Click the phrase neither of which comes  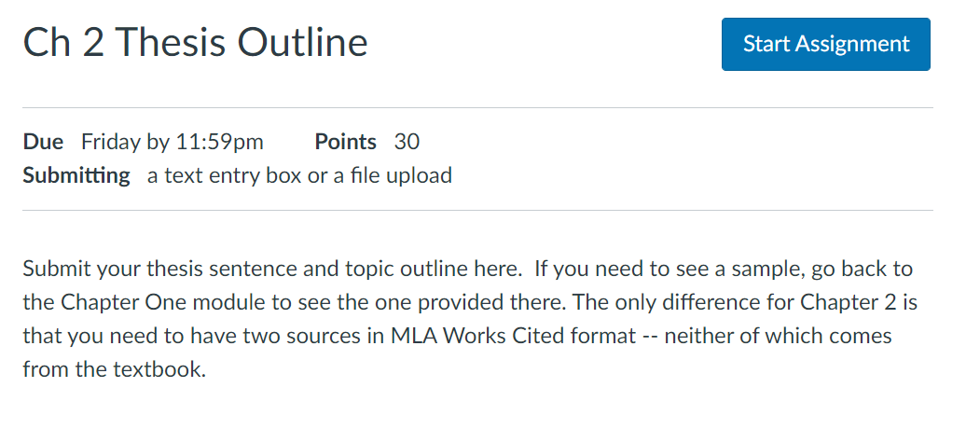pos(778,336)
